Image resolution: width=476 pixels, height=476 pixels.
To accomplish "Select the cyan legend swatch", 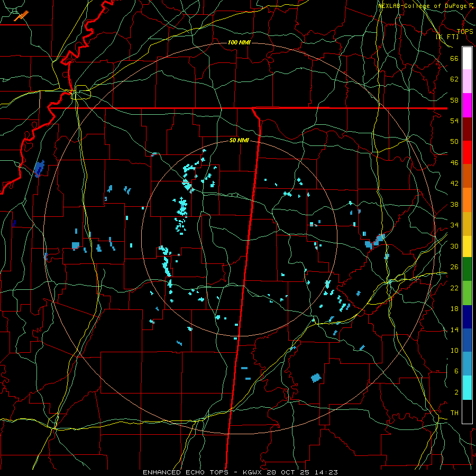I will point(467,388).
